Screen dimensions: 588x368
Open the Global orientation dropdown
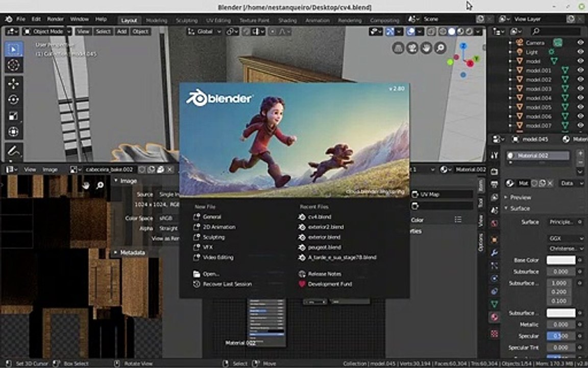pos(205,32)
